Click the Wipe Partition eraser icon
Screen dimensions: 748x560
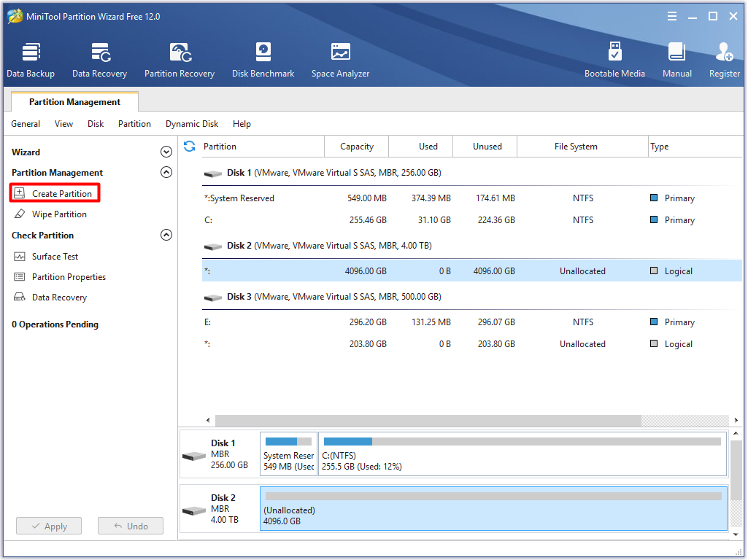(x=19, y=214)
